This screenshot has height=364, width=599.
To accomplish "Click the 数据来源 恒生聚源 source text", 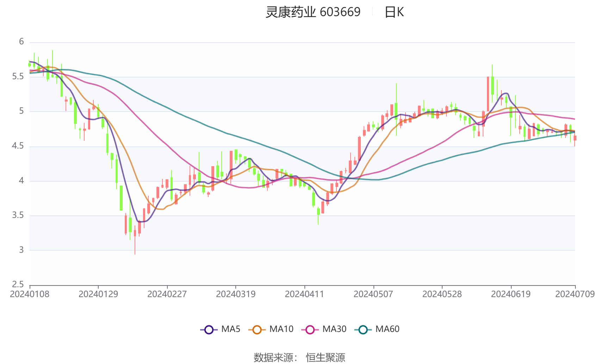I will click(299, 358).
